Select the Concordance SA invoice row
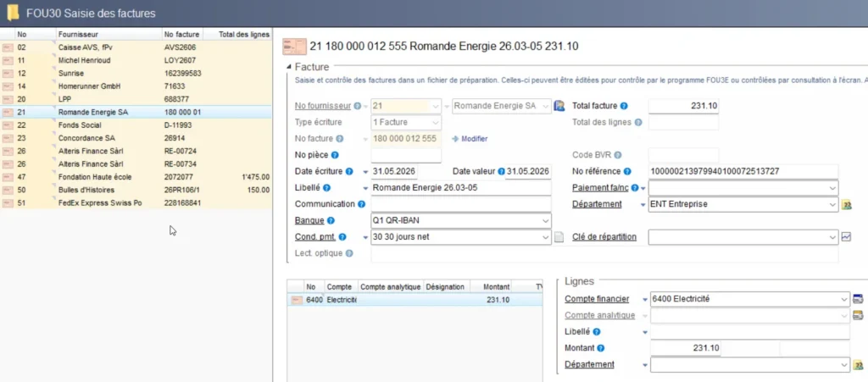The image size is (868, 382). 136,138
